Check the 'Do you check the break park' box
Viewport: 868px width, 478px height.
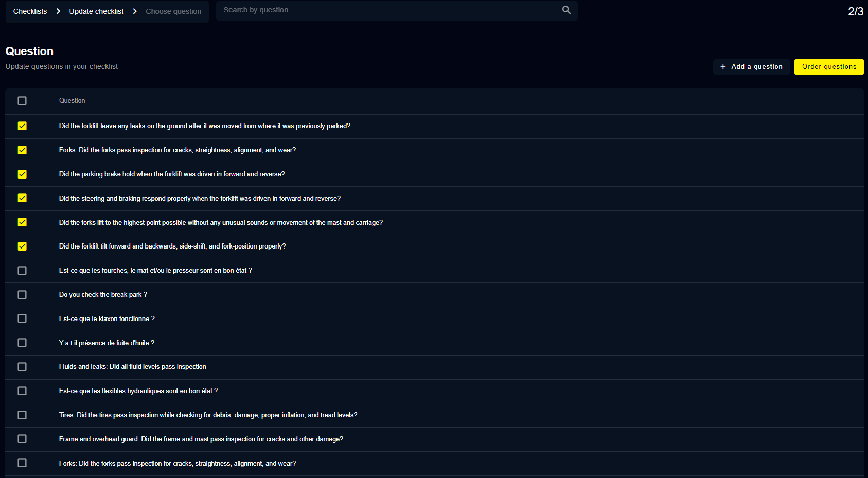(x=22, y=295)
